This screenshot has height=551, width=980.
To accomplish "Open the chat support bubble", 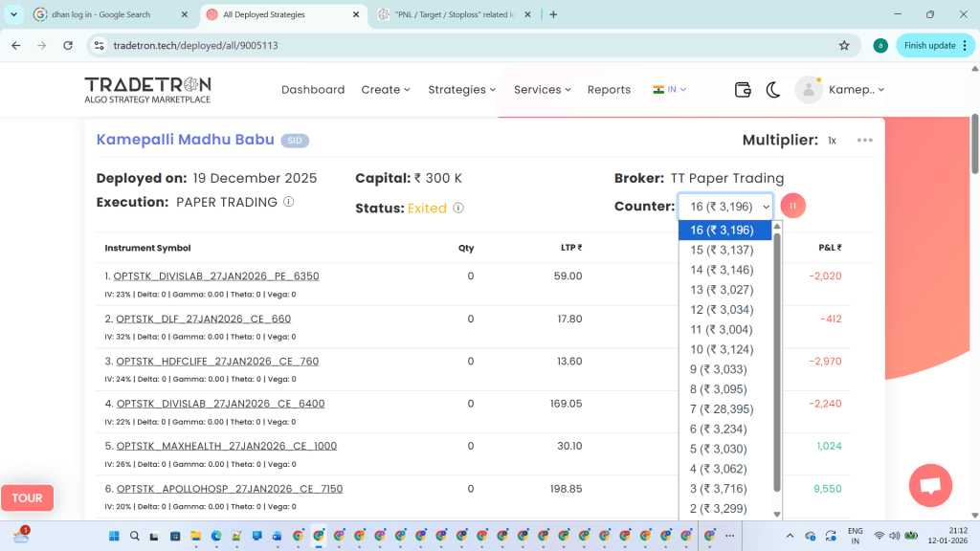I will click(929, 485).
